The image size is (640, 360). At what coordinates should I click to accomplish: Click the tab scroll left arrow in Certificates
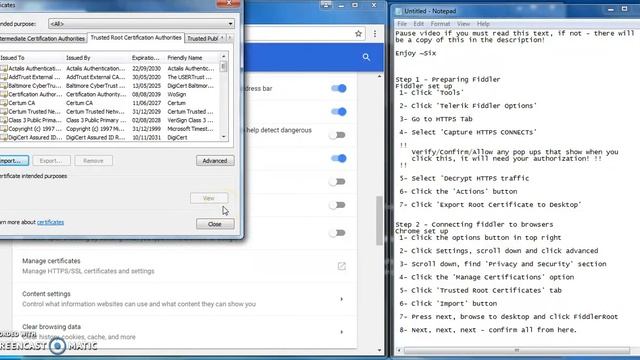point(222,38)
